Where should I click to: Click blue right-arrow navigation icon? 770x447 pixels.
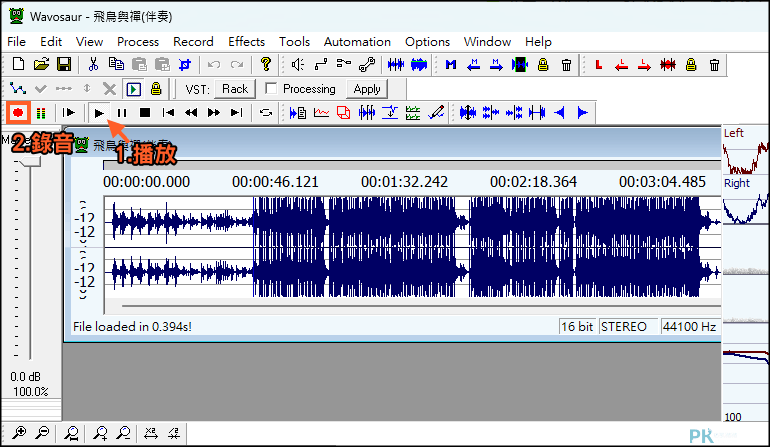[582, 113]
